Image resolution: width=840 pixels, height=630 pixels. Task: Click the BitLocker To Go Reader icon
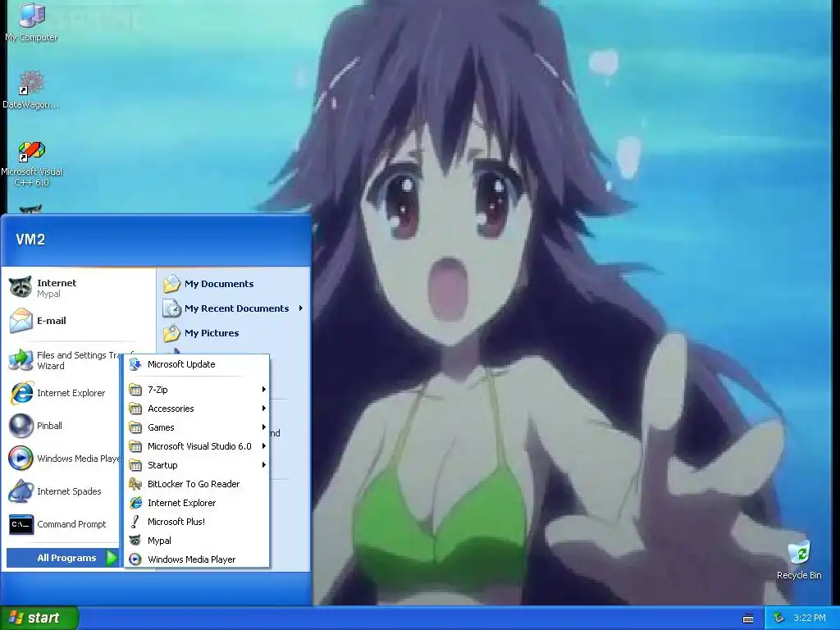[135, 484]
